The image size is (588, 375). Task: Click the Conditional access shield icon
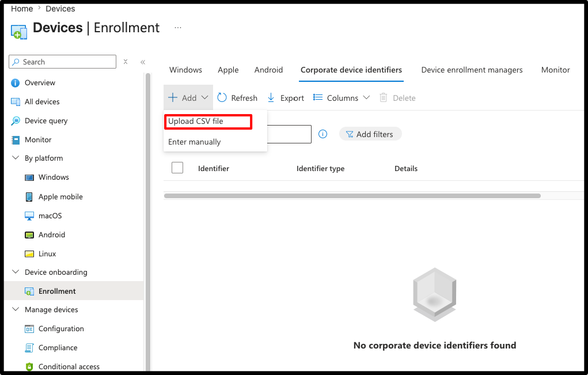29,367
